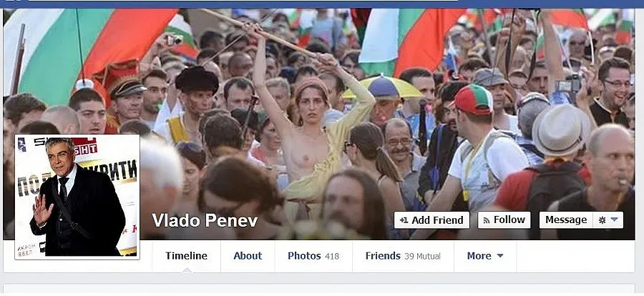644x296 pixels.
Task: Expand the arrow next to the gear icon
Action: [615, 220]
